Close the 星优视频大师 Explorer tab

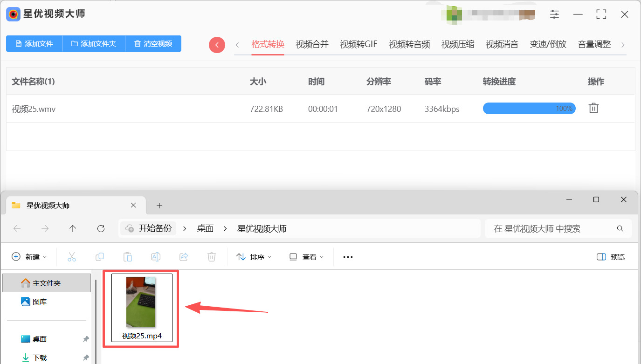click(133, 205)
